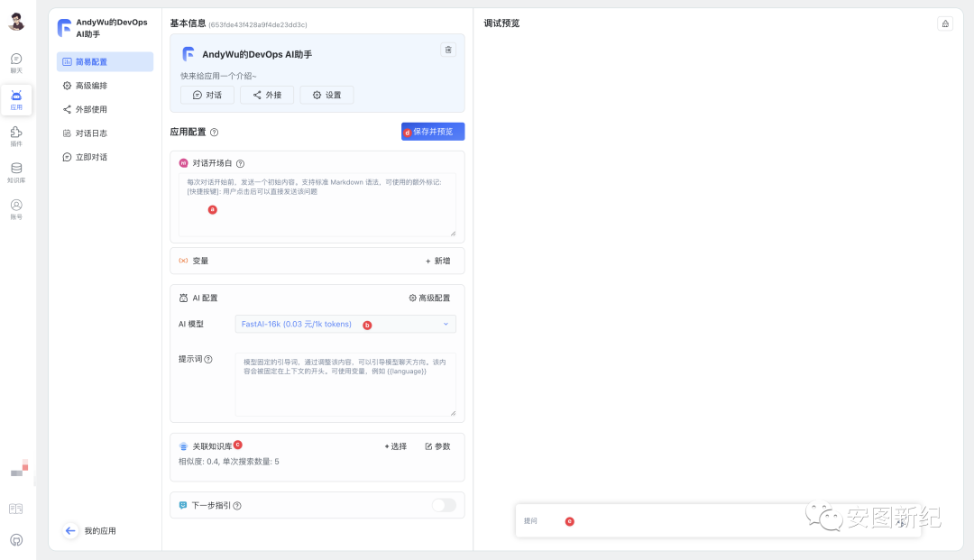The height and width of the screenshot is (560, 974).
Task: Click help icon next to 下一步指引
Action: [237, 506]
